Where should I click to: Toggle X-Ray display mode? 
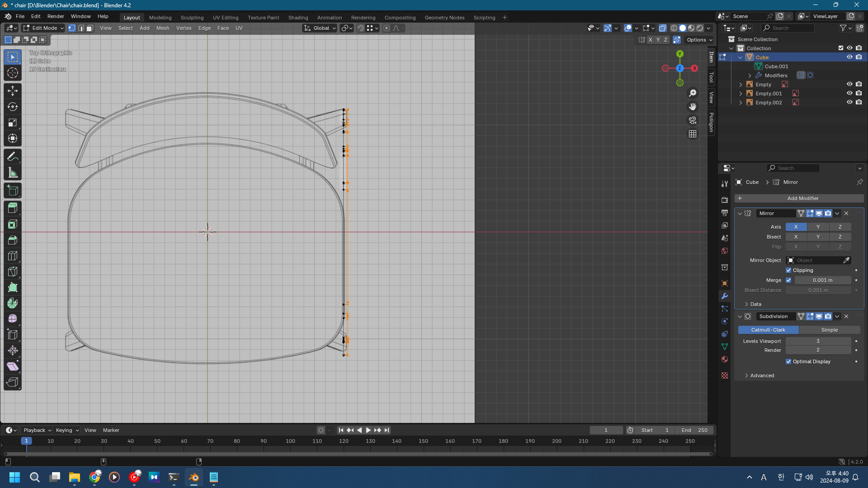coord(662,28)
